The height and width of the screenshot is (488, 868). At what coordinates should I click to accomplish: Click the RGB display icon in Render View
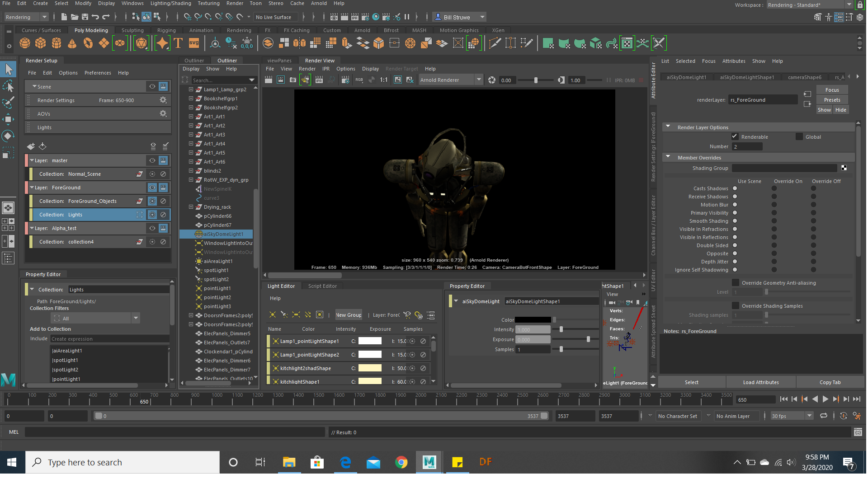pyautogui.click(x=359, y=80)
